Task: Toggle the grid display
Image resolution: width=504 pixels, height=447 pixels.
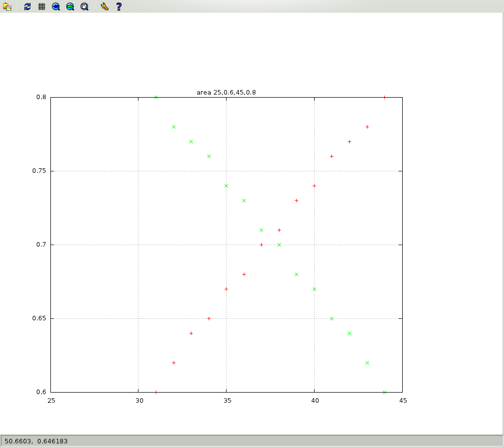Action: 42,7
